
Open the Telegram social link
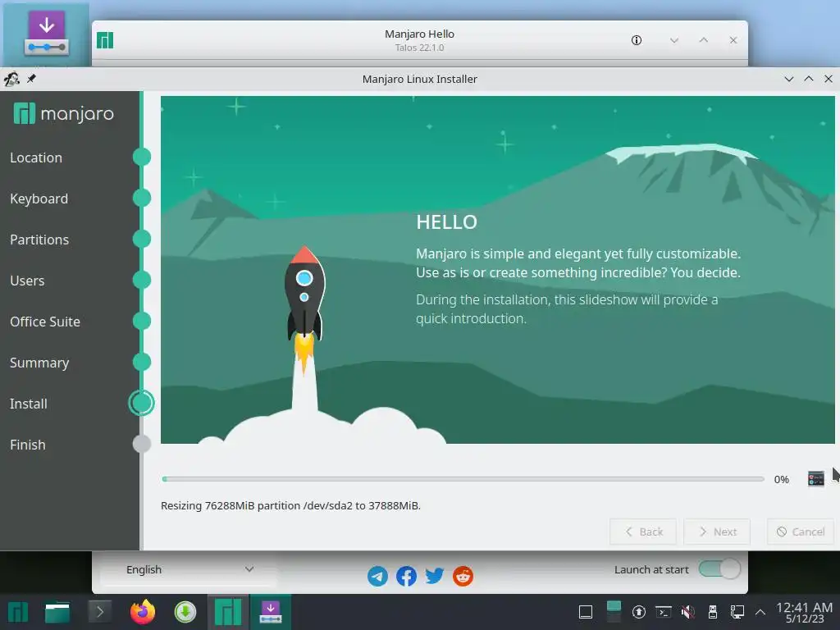click(377, 576)
